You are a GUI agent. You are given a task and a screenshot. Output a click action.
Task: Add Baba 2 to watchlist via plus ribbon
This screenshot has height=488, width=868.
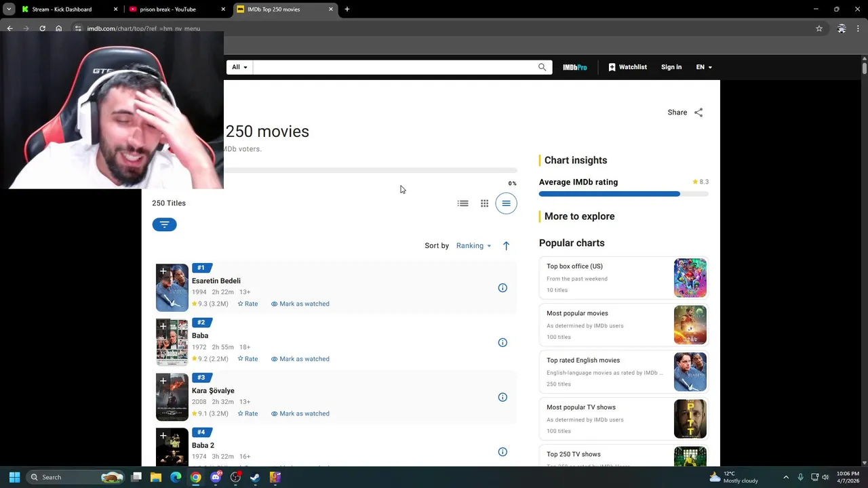[163, 436]
